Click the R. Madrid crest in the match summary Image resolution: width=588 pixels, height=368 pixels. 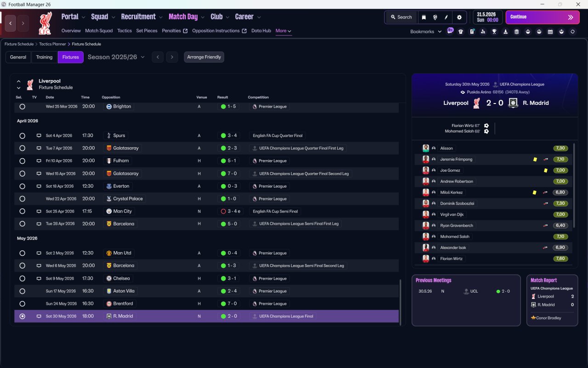point(514,103)
